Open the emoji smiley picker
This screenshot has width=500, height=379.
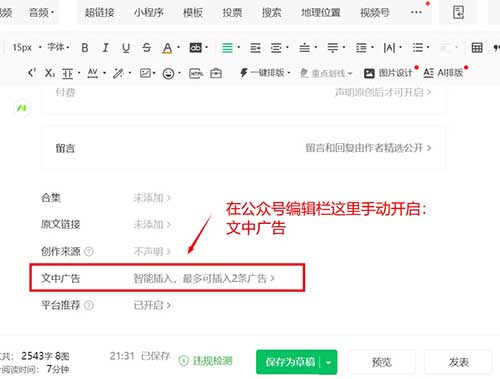click(x=168, y=73)
